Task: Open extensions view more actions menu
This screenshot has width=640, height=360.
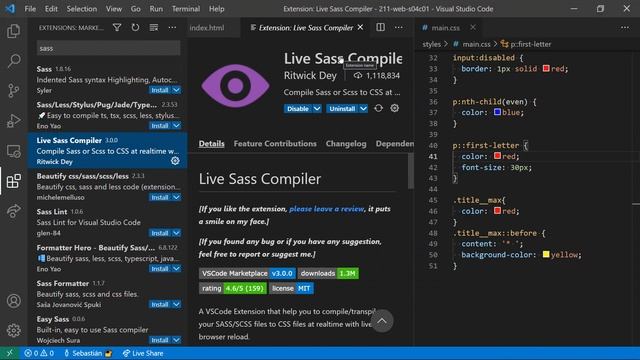Action: click(172, 27)
